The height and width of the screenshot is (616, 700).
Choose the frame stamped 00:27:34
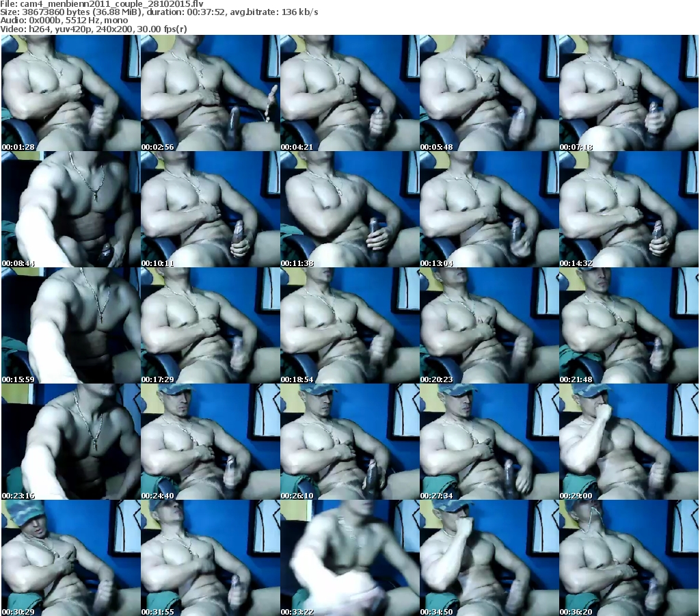click(x=489, y=442)
